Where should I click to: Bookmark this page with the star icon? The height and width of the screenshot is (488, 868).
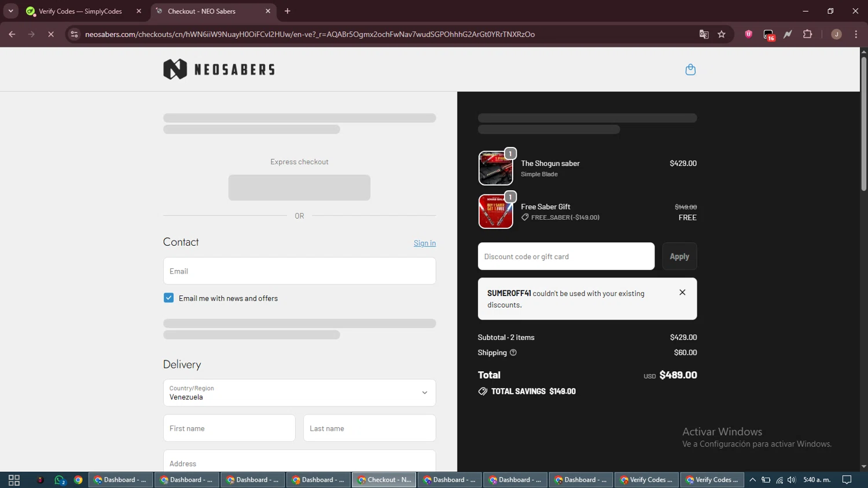point(722,34)
